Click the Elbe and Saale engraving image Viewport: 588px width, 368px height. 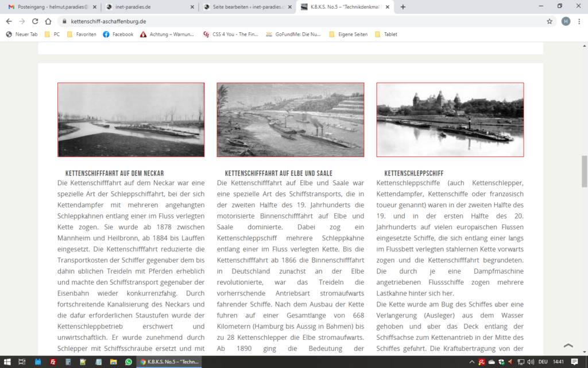point(290,120)
